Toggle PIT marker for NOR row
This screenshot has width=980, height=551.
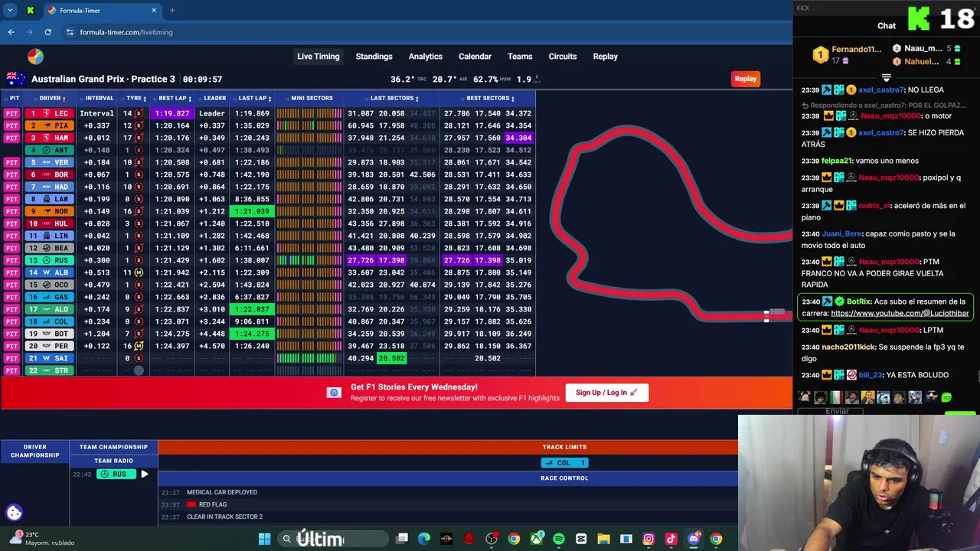click(x=11, y=211)
